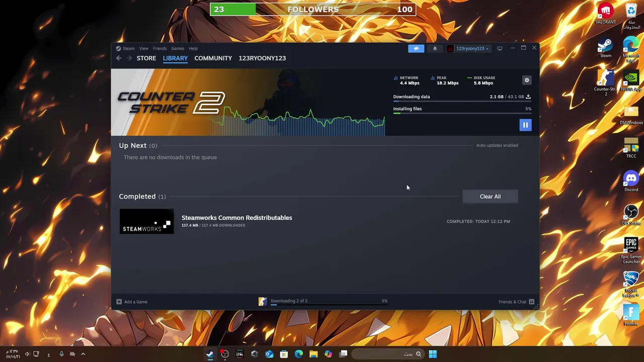Image resolution: width=644 pixels, height=362 pixels.
Task: Click 'COMPLETED: TODAY 12:12 PM' text
Action: (x=478, y=221)
